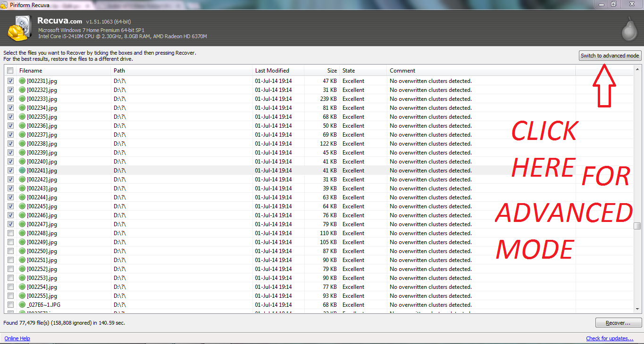Click the Found 77,479 file(s) status text
This screenshot has height=344, width=644.
tap(64, 323)
